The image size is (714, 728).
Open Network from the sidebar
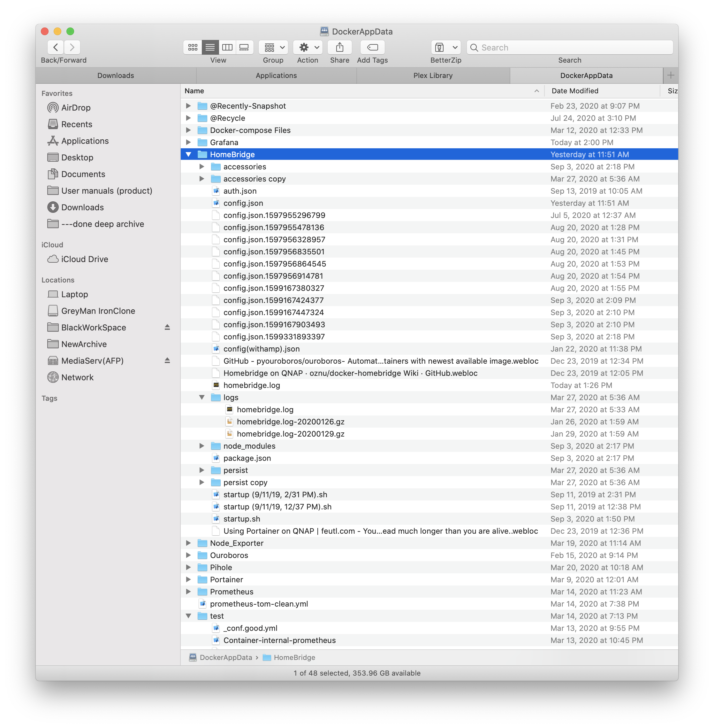77,377
